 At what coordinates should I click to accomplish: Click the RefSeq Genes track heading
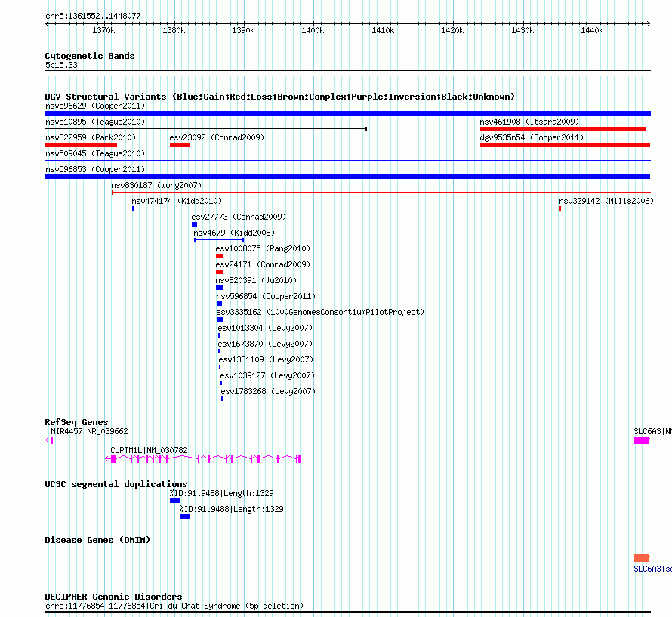point(76,422)
